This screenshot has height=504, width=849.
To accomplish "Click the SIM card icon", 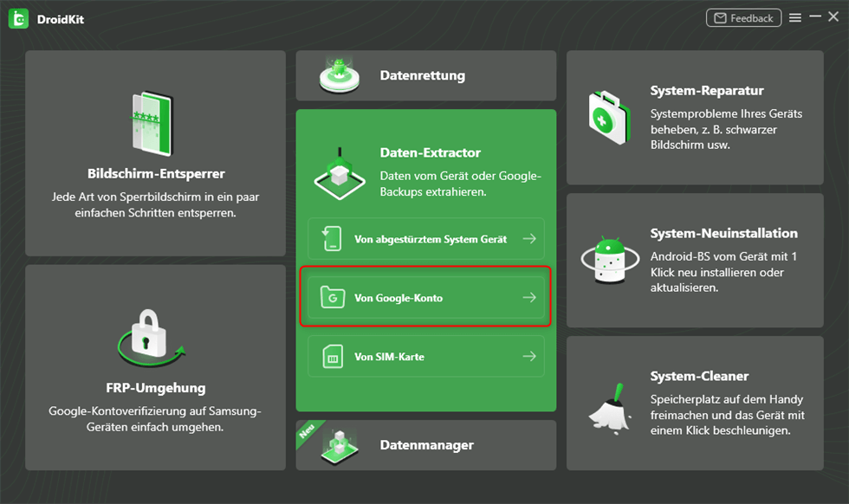I will 333,356.
